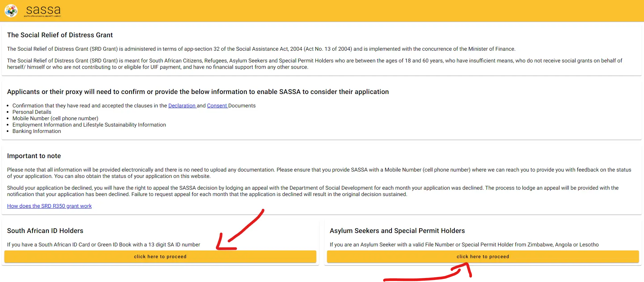Open the Consent document link
Viewport: 644px width, 282px height.
click(217, 106)
